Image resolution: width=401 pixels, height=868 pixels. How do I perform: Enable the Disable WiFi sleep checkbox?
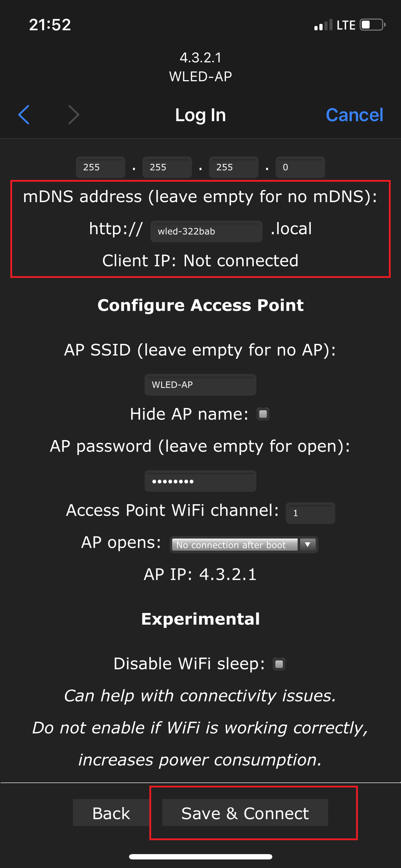coord(279,664)
